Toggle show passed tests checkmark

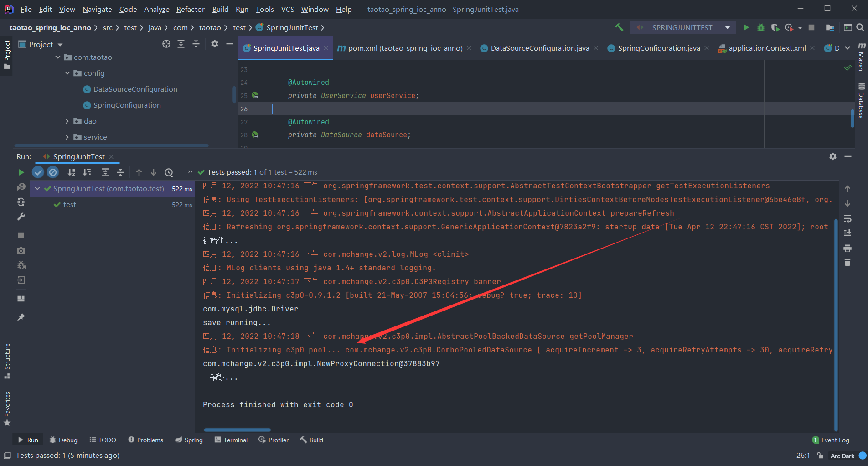[38, 172]
